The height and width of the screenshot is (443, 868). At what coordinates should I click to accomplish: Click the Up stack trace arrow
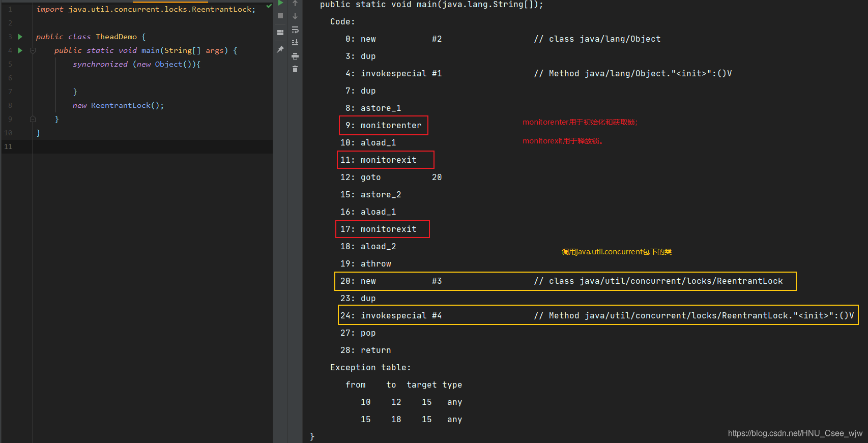(295, 4)
